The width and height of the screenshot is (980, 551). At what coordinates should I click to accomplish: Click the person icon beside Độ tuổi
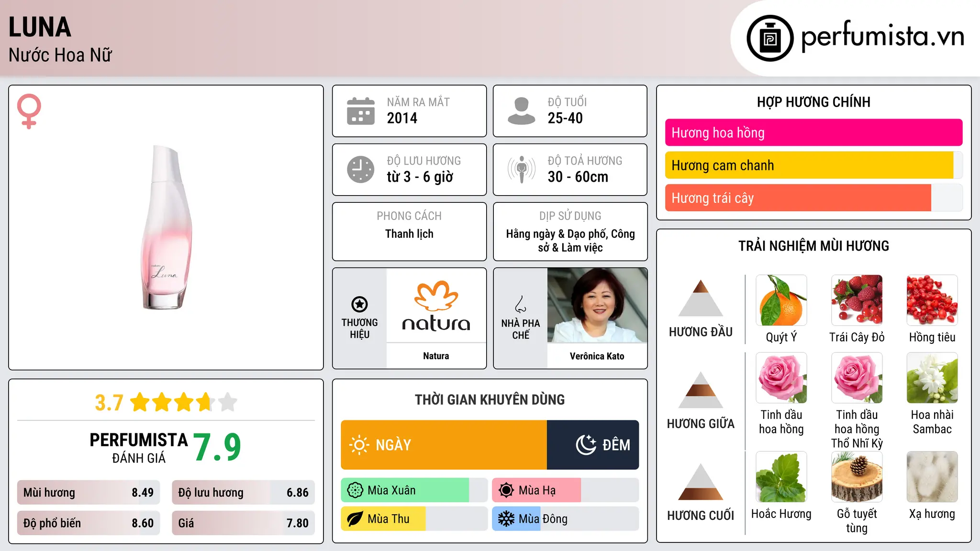521,111
